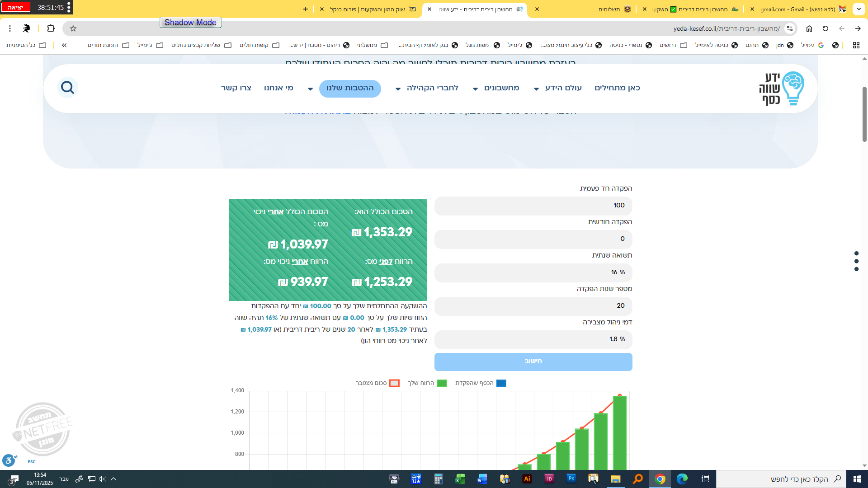Click the browser home button icon
Viewport: 868px width, 488px height.
(809, 28)
